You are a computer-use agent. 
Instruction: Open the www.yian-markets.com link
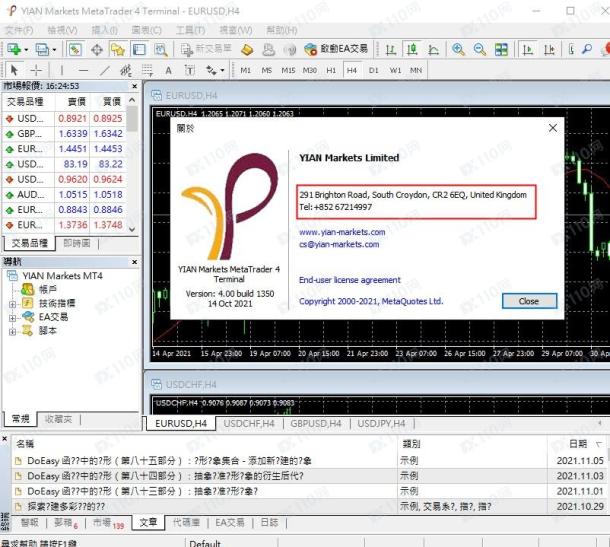pos(342,232)
